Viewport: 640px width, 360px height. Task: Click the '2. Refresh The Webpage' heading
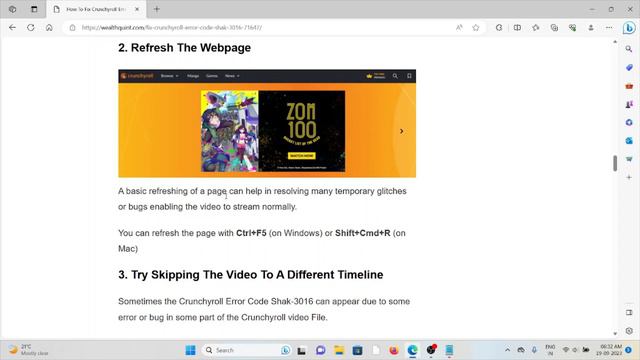(x=184, y=48)
